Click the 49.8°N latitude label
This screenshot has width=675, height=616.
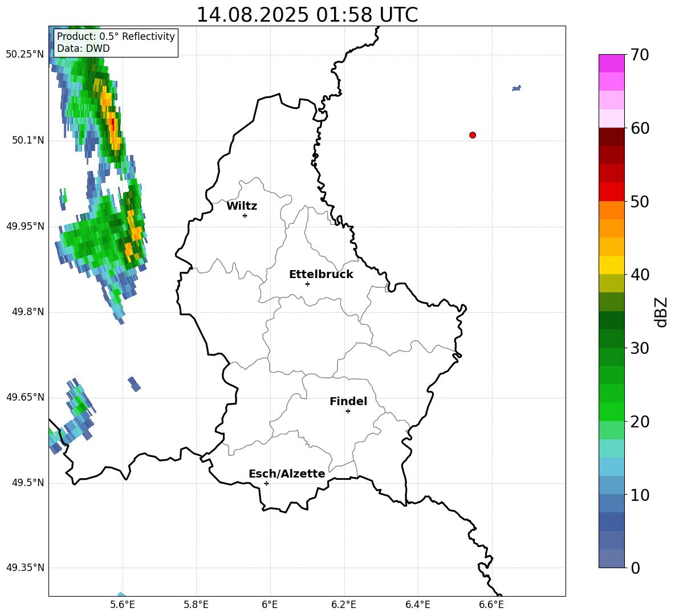coord(28,312)
